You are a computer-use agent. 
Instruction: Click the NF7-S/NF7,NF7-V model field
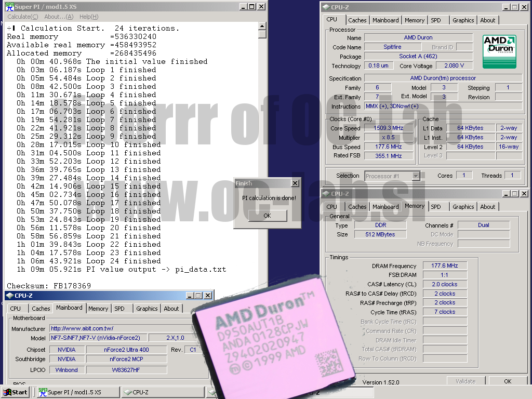98,338
